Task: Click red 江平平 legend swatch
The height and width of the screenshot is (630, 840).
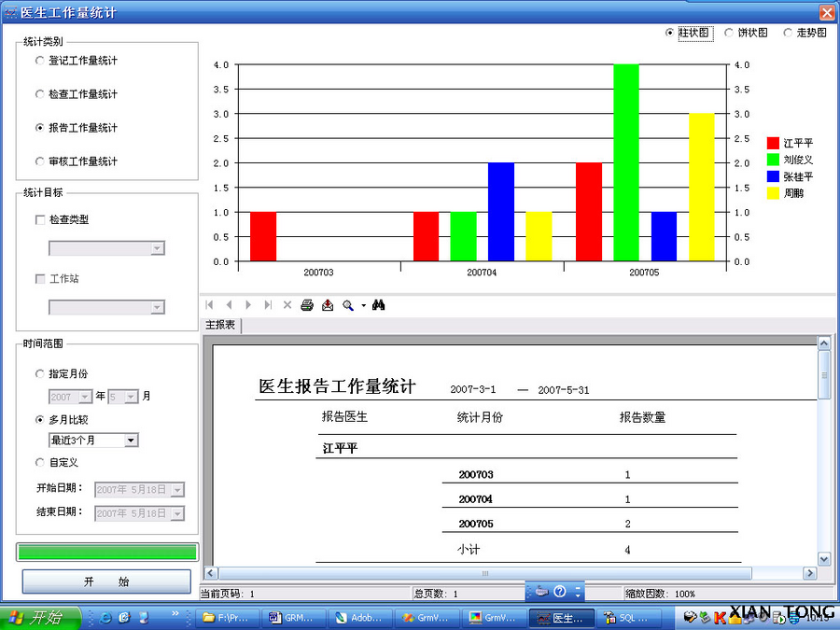Action: coord(773,143)
